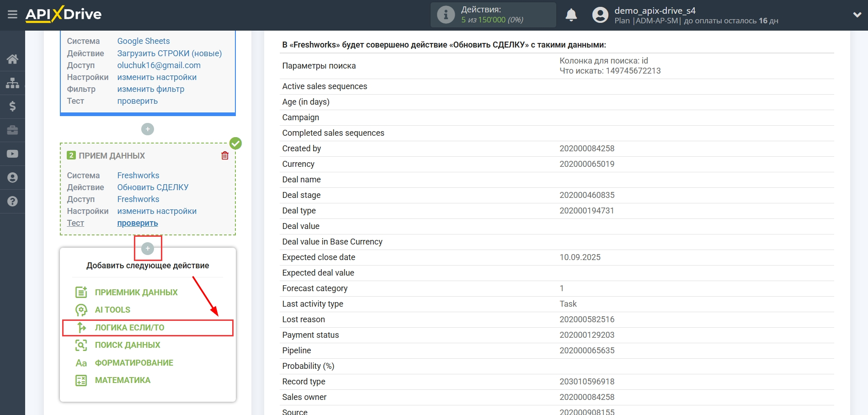
Task: Select ПОИСК ДАННЫХ menu option
Action: tap(128, 345)
